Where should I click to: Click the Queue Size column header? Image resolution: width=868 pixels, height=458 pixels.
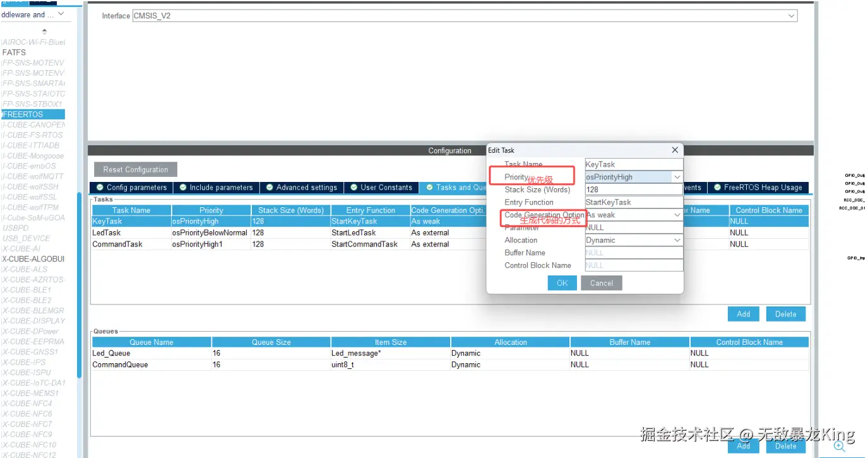[271, 342]
